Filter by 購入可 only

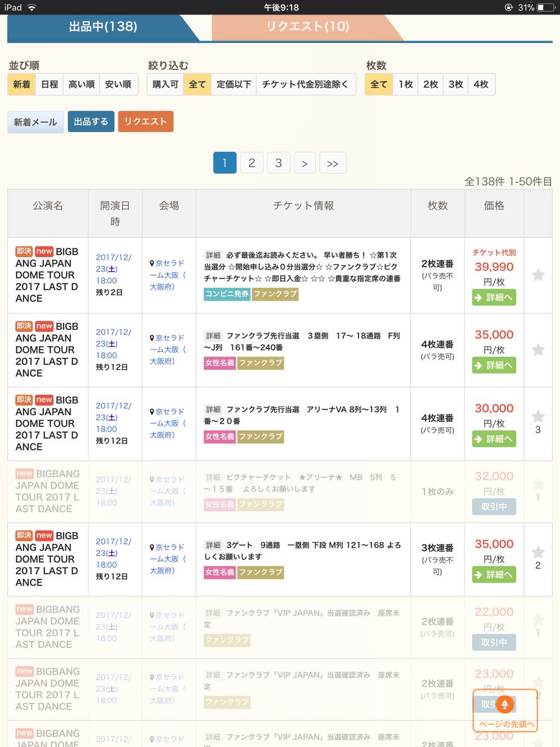coord(166,84)
